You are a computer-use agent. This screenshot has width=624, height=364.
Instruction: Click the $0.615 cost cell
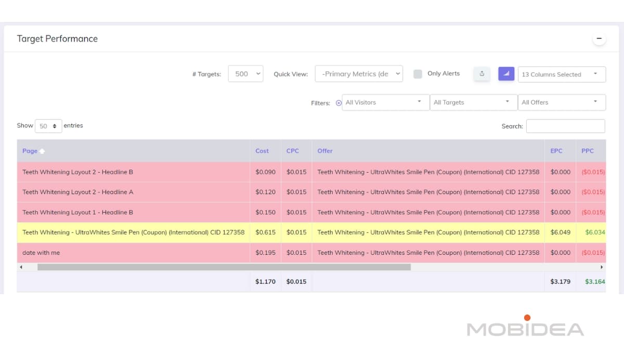(266, 232)
